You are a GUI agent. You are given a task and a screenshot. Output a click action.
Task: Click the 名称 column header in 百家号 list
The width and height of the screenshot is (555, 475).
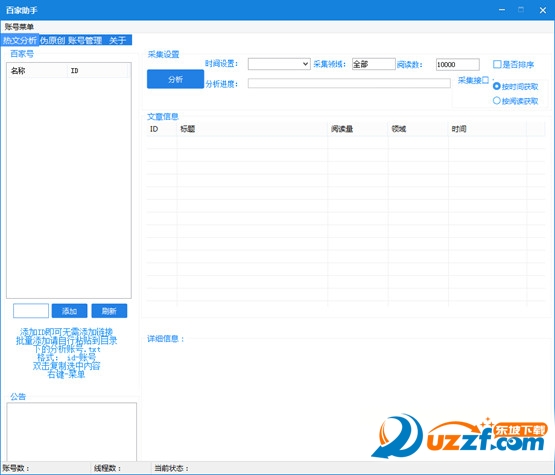pos(37,71)
